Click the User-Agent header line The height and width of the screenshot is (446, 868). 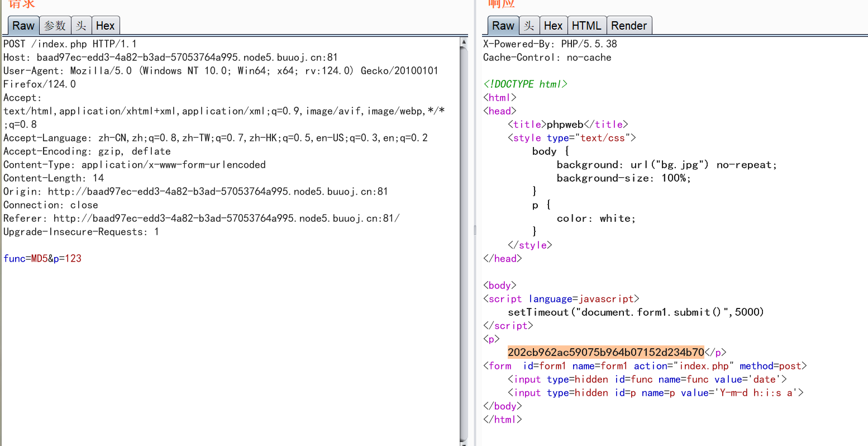tap(221, 71)
